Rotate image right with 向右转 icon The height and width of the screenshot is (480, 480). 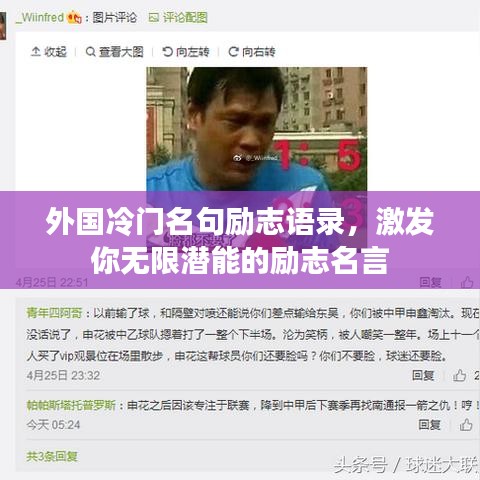coord(233,52)
